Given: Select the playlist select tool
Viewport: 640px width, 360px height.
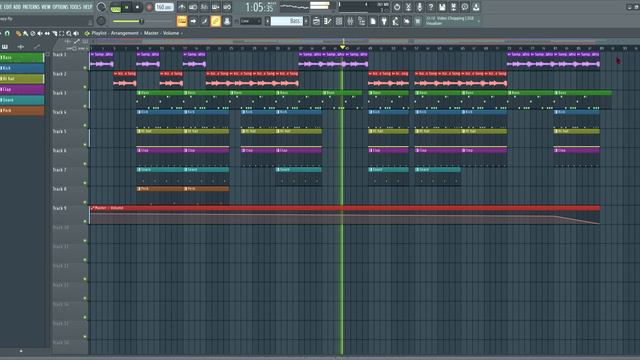Looking at the screenshot, I should tap(62, 33).
